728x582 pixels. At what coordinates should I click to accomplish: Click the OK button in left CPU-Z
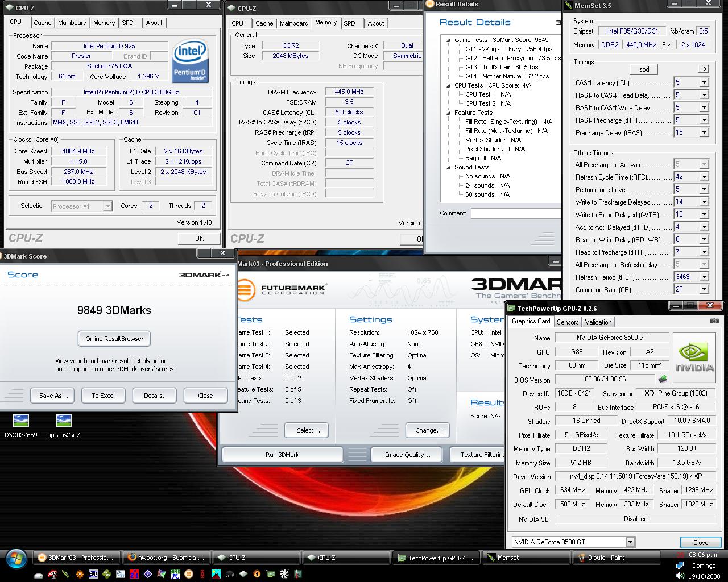(199, 239)
